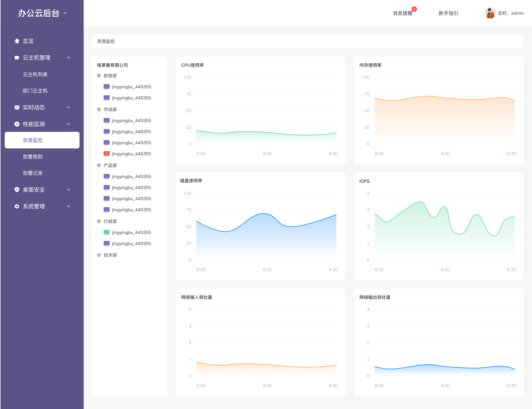Image resolution: width=532 pixels, height=409 pixels.
Task: Click the 磁盘使用率 chart title
Action: pyautogui.click(x=191, y=181)
